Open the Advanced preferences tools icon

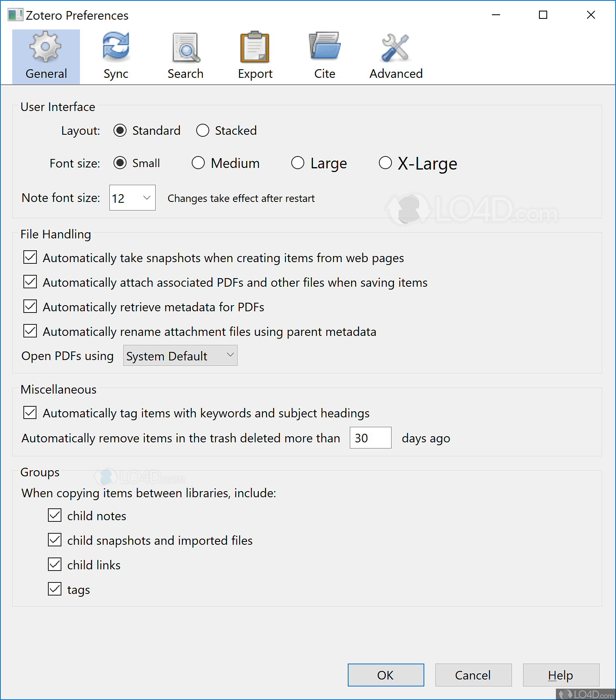point(395,48)
